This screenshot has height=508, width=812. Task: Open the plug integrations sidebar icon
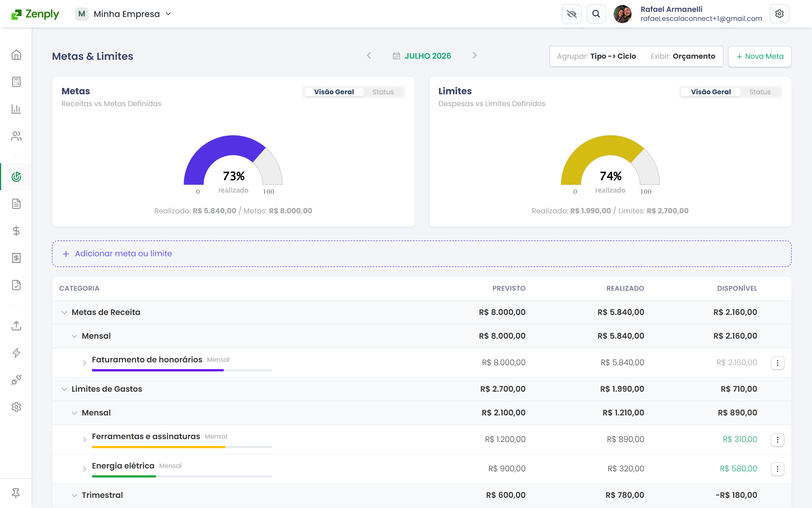[x=16, y=380]
